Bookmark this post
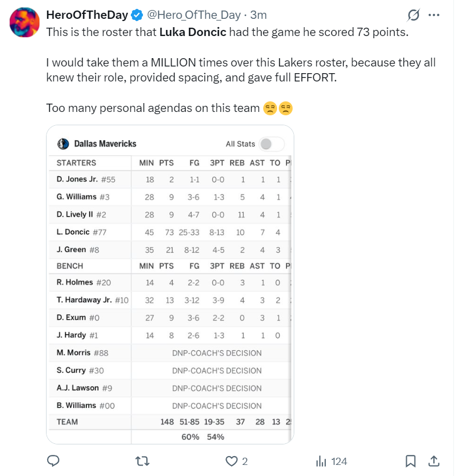455x476 pixels. tap(411, 461)
